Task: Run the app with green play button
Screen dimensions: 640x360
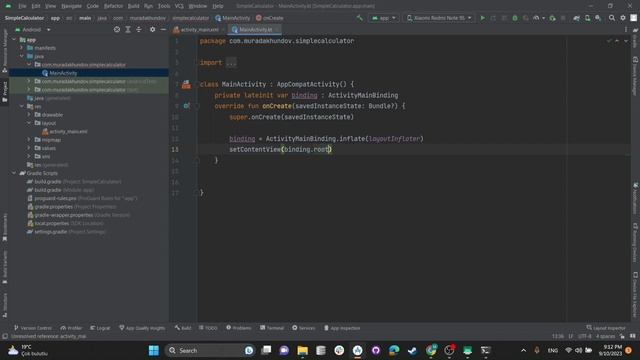Action: pyautogui.click(x=483, y=18)
